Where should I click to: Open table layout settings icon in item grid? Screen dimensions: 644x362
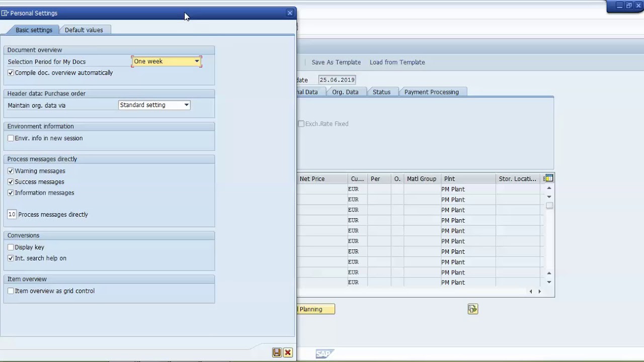549,178
